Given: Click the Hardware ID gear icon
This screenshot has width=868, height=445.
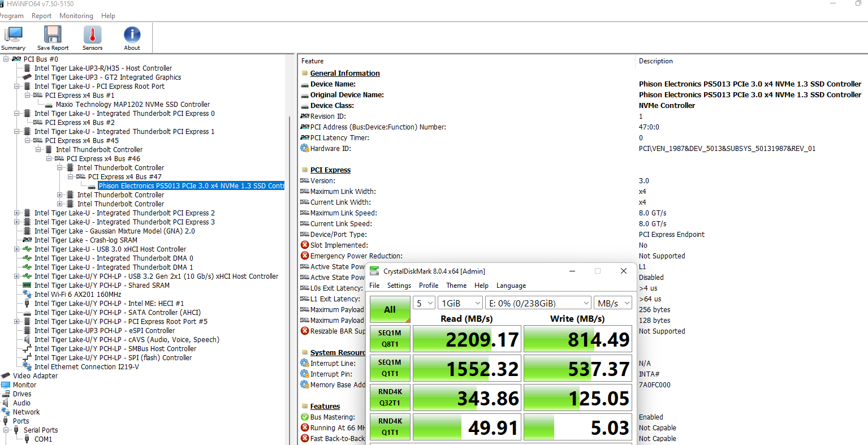Looking at the screenshot, I should coord(305,149).
